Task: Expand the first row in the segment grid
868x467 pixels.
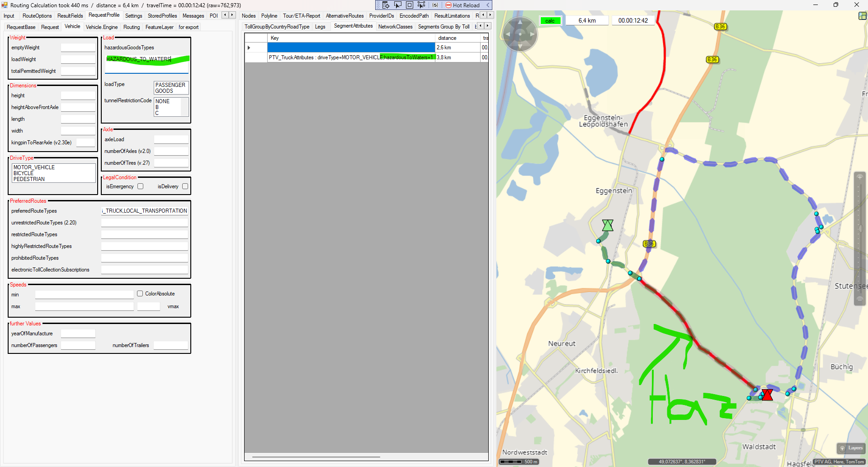Action: tap(249, 48)
